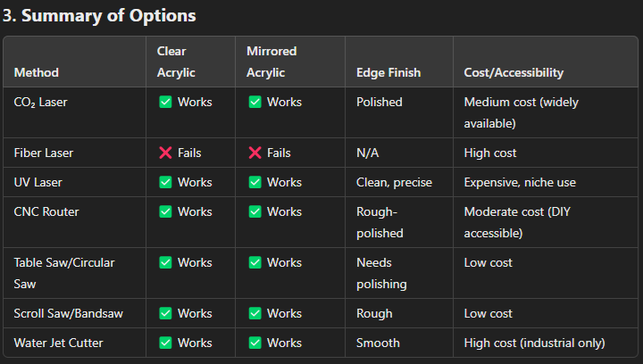Select the Water Jet Cutter row label

[x=58, y=343]
